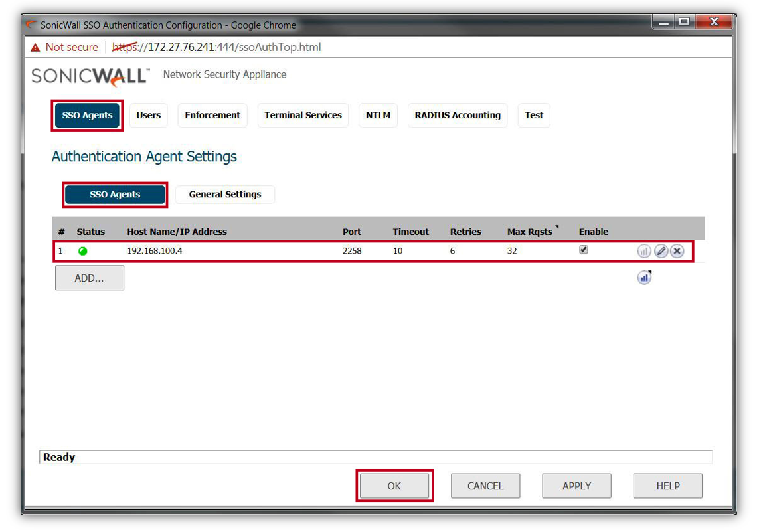Click the retries value 6
Viewport: 761px width, 532px height.
pos(452,251)
